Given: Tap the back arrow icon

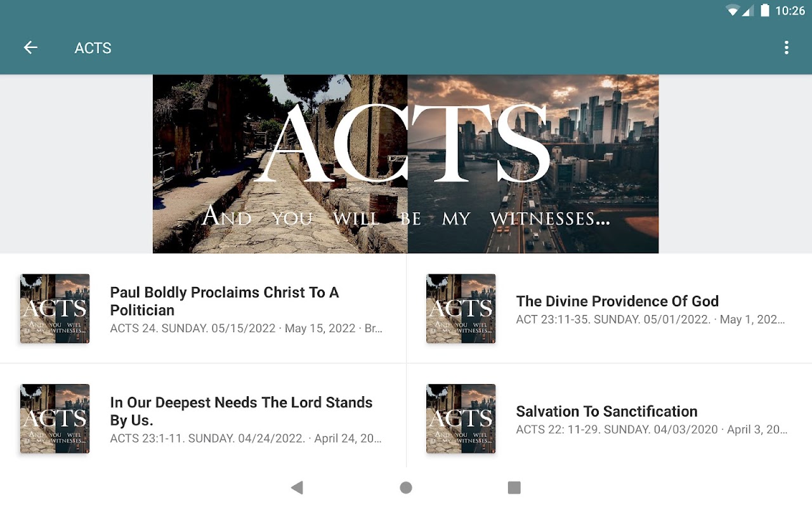Looking at the screenshot, I should click(30, 48).
